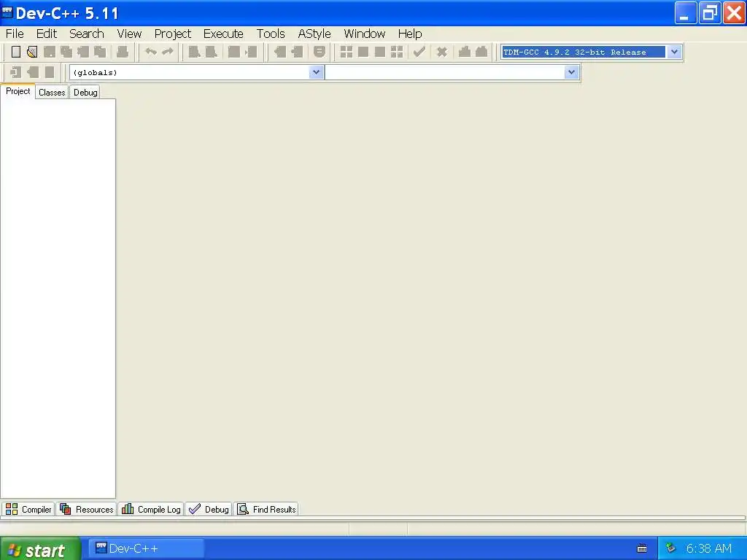This screenshot has height=560, width=747.
Task: Click the Print toolbar icon
Action: tap(123, 52)
